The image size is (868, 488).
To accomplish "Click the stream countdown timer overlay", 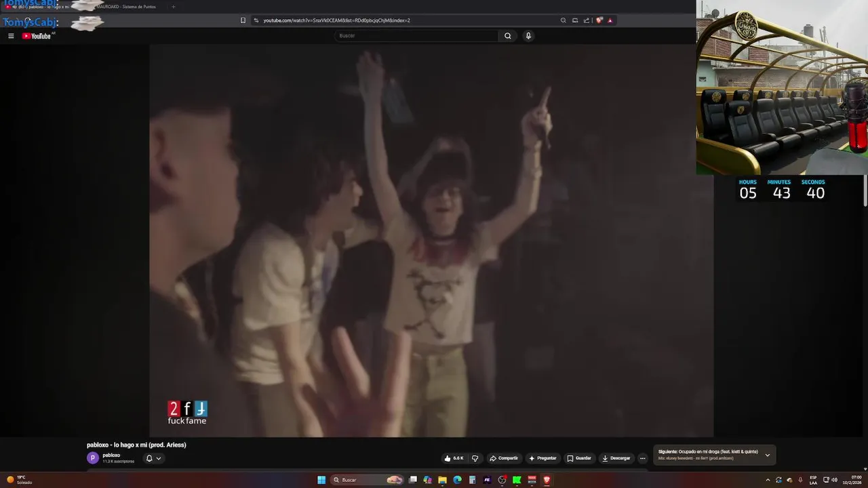I will click(781, 190).
